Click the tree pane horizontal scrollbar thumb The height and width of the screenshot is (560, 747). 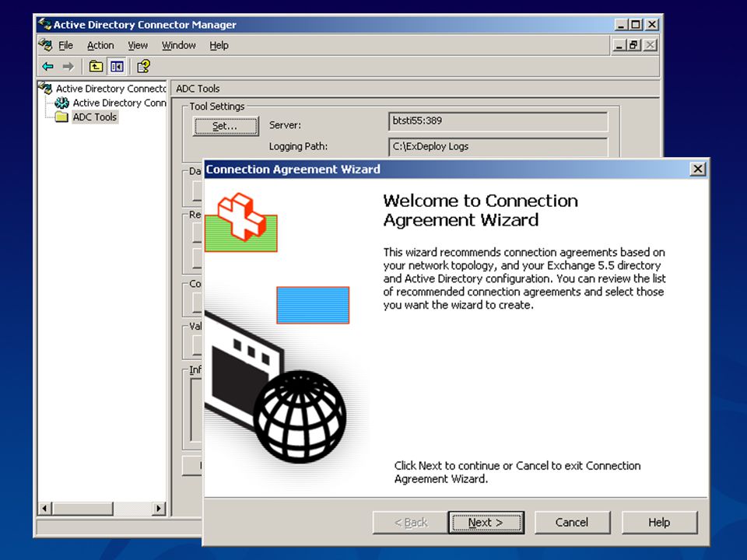[x=83, y=509]
